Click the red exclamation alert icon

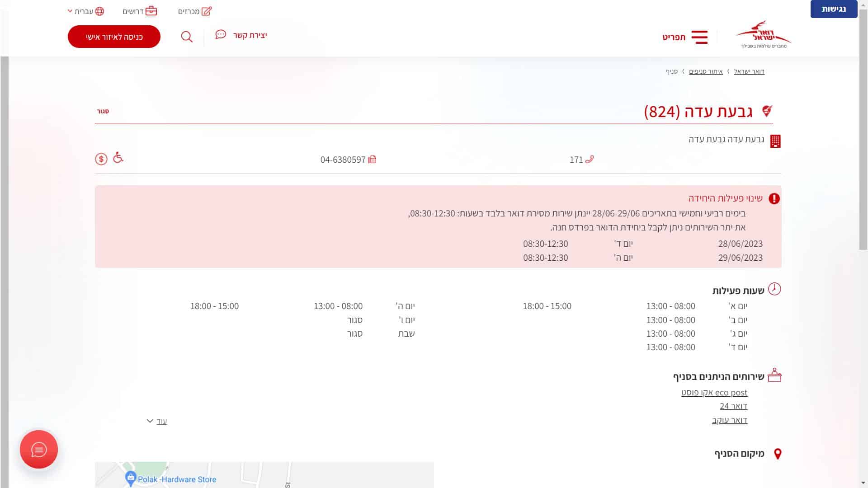point(774,198)
